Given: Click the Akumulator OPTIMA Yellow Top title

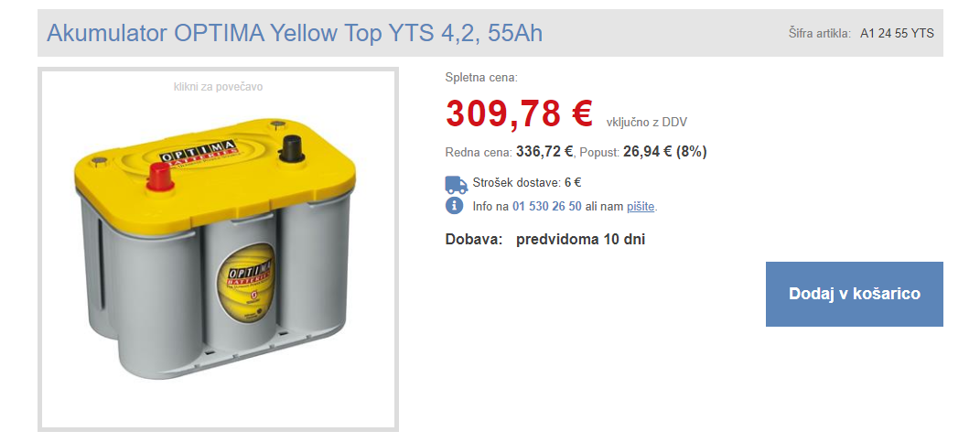Looking at the screenshot, I should 295,33.
